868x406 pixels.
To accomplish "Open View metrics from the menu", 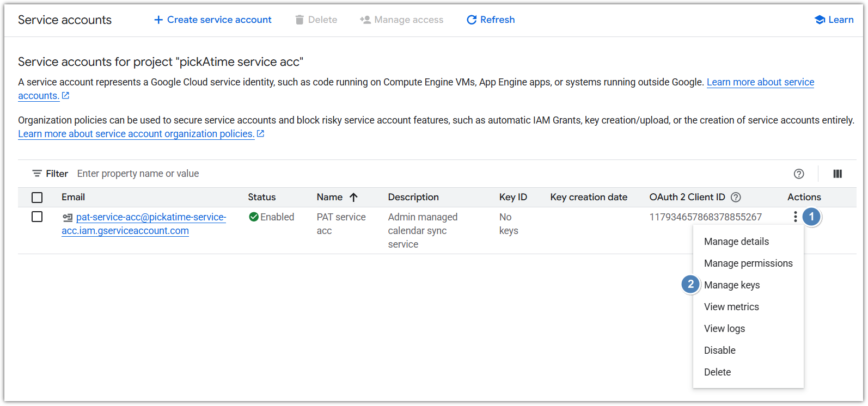I will [x=731, y=307].
